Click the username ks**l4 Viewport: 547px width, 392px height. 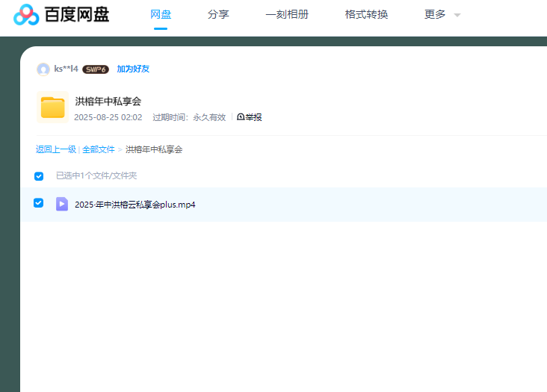pos(66,69)
